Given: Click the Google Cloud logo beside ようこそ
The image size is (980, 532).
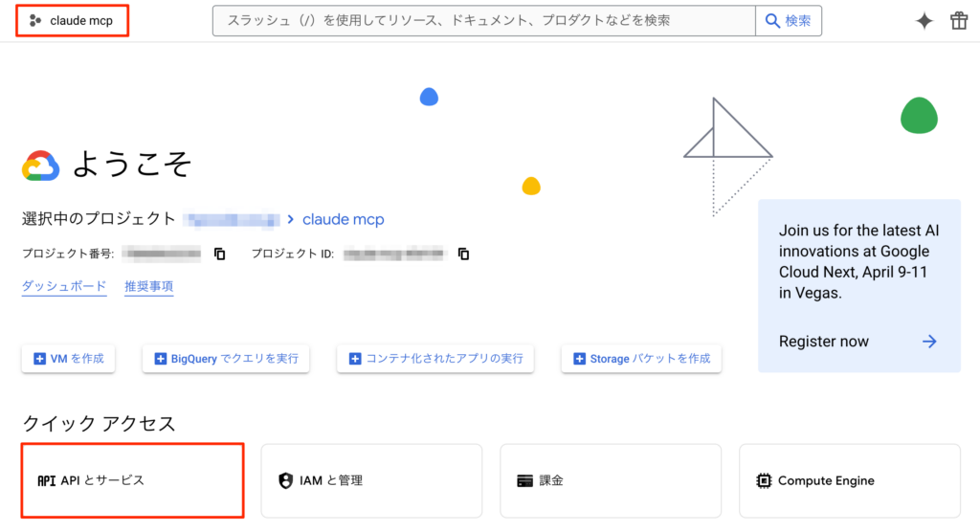Looking at the screenshot, I should click(x=41, y=166).
